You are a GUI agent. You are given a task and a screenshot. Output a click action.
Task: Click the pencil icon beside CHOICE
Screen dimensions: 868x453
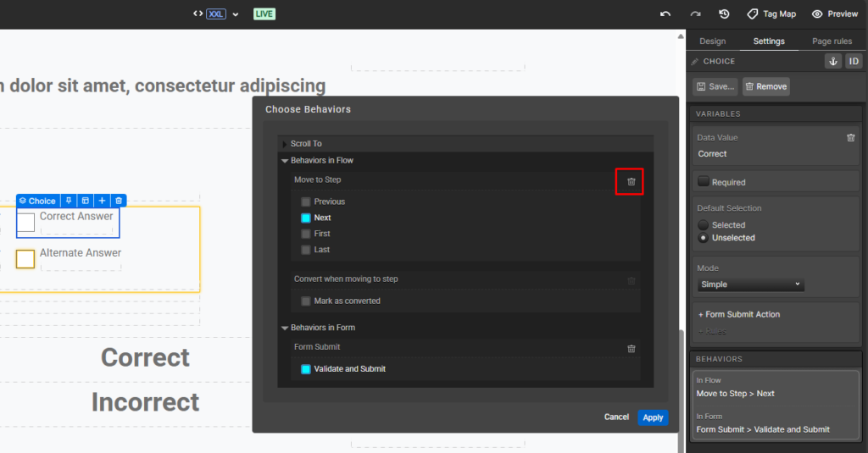point(695,62)
